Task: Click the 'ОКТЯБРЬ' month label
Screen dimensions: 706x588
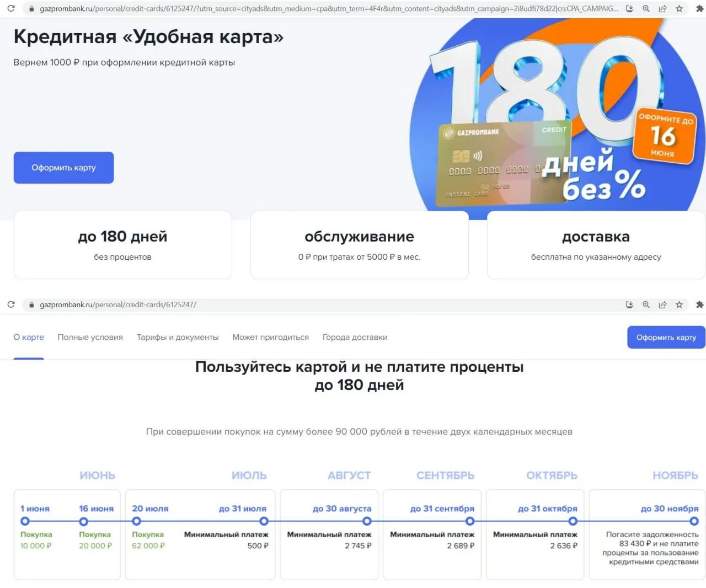Action: [552, 475]
